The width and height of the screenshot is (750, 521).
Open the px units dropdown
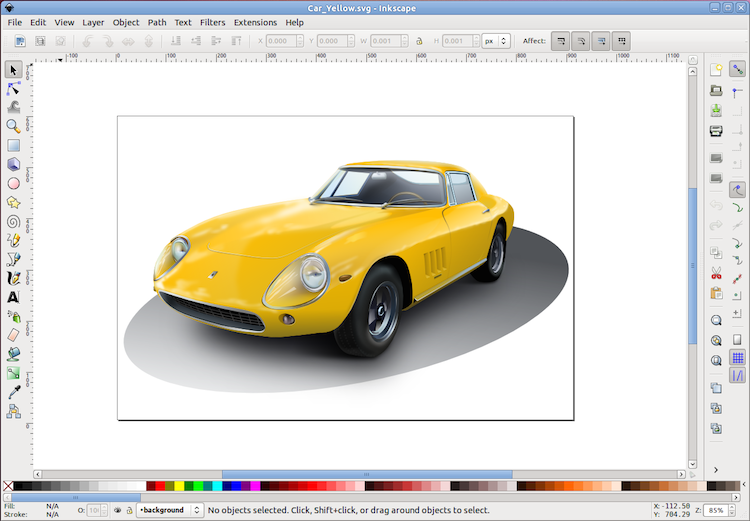(496, 41)
